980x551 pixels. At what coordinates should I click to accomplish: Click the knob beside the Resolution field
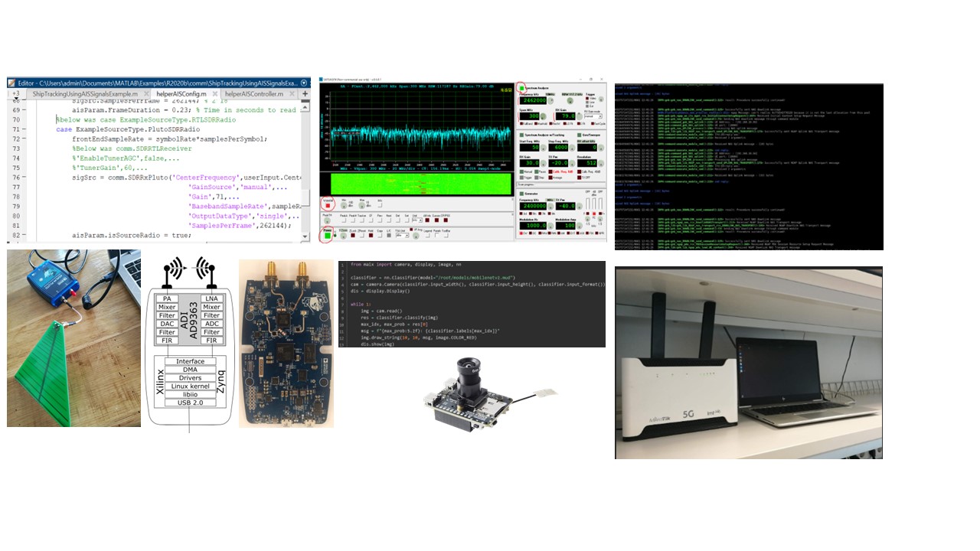601,164
